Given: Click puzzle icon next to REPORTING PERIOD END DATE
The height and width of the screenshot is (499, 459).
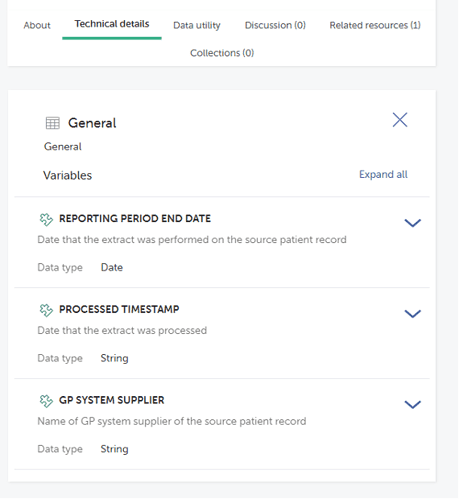Looking at the screenshot, I should click(46, 219).
